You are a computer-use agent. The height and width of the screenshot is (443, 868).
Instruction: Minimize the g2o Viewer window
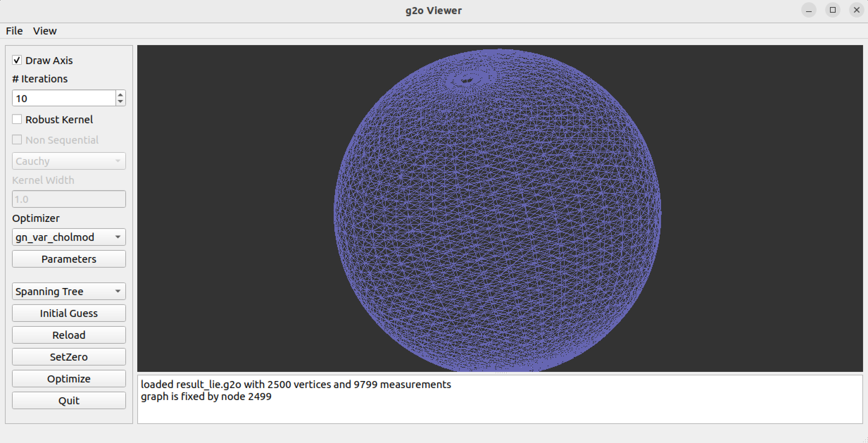click(x=809, y=10)
